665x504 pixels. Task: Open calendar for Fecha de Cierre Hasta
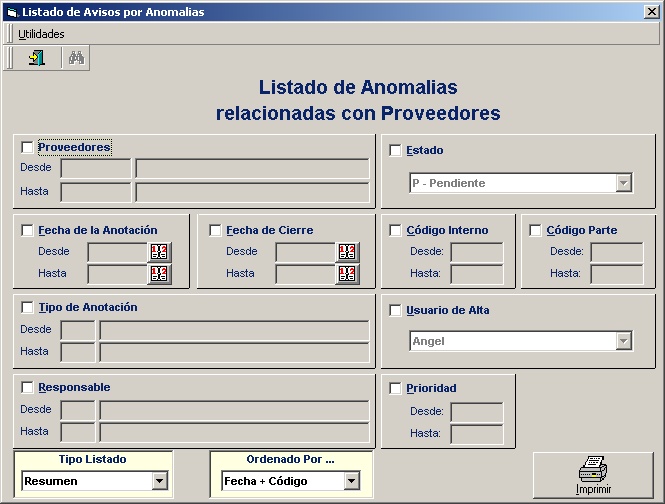pos(347,273)
